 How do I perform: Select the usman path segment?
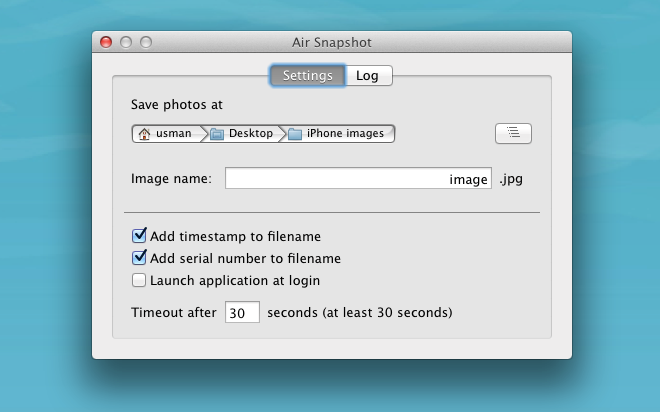168,134
